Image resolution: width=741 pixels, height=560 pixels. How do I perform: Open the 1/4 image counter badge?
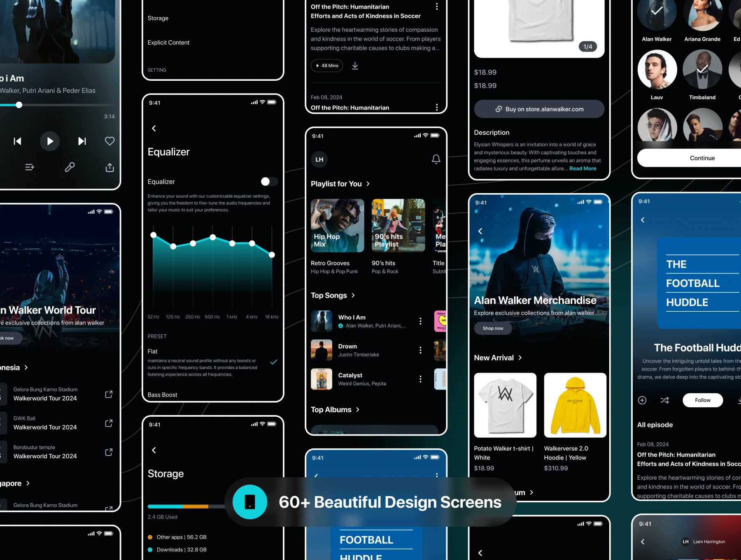(588, 47)
